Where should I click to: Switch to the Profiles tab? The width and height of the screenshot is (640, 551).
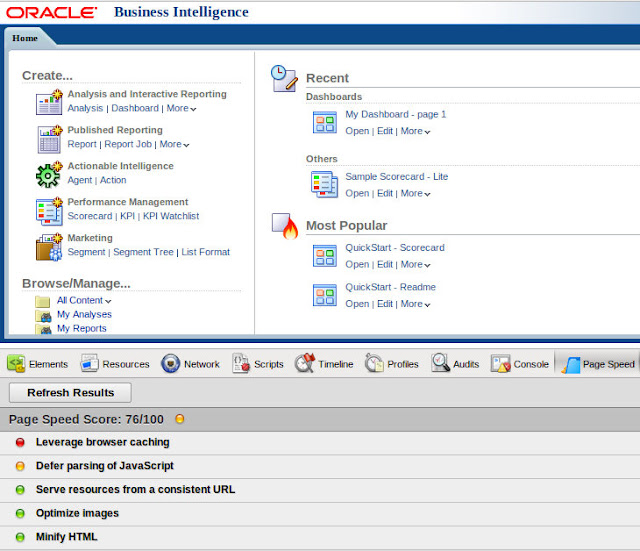point(392,364)
